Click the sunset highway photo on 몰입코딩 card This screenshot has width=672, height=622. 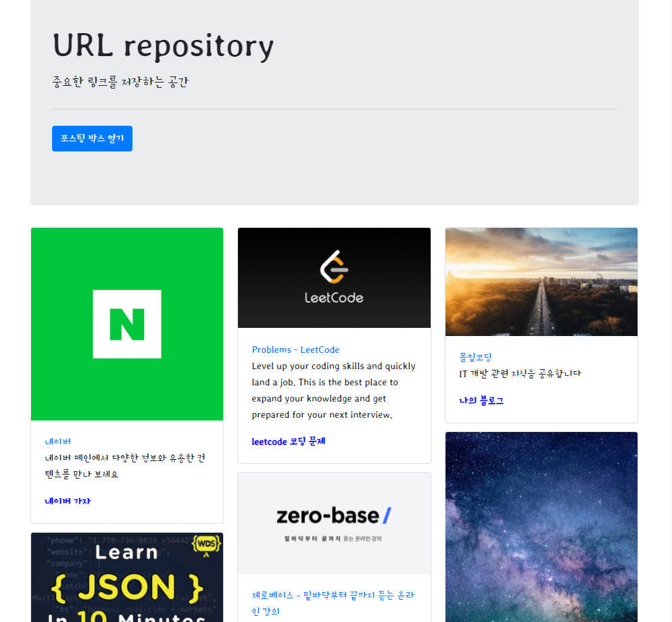[541, 281]
